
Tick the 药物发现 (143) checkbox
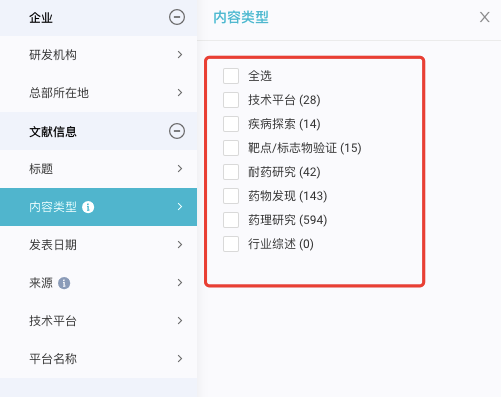pos(231,196)
